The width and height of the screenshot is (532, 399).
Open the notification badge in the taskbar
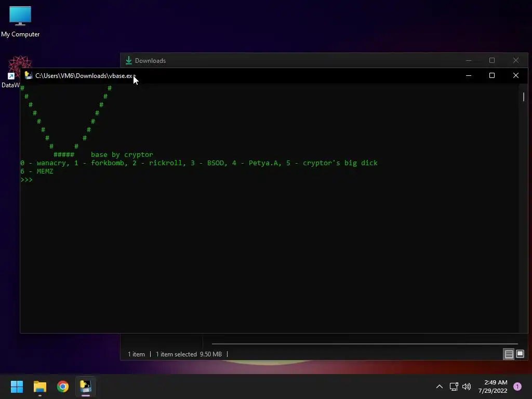point(517,387)
